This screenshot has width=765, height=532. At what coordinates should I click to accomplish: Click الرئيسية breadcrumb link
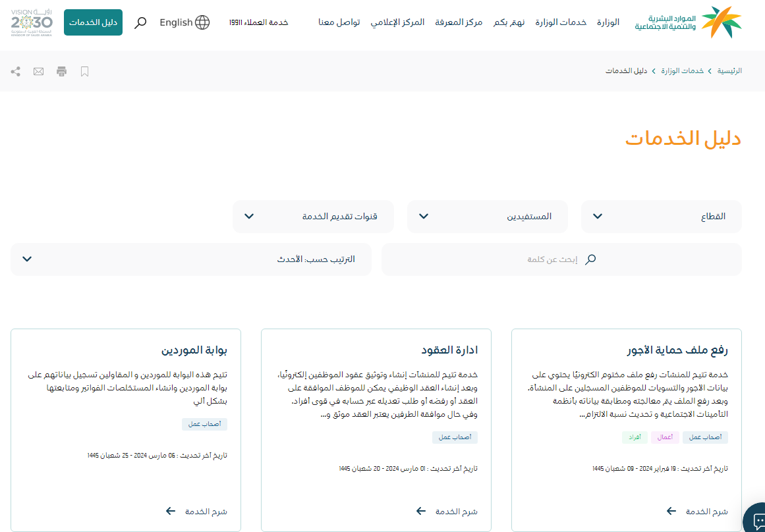tap(729, 71)
